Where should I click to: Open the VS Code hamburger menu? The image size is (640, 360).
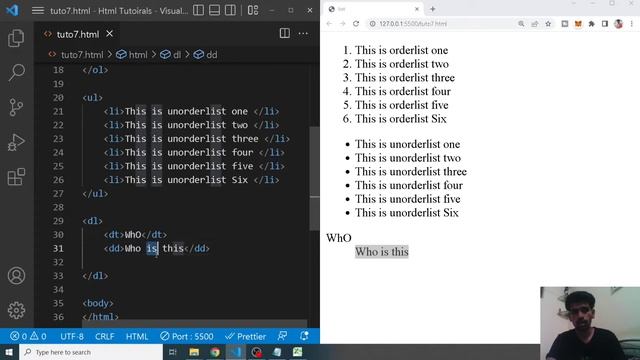(x=38, y=11)
